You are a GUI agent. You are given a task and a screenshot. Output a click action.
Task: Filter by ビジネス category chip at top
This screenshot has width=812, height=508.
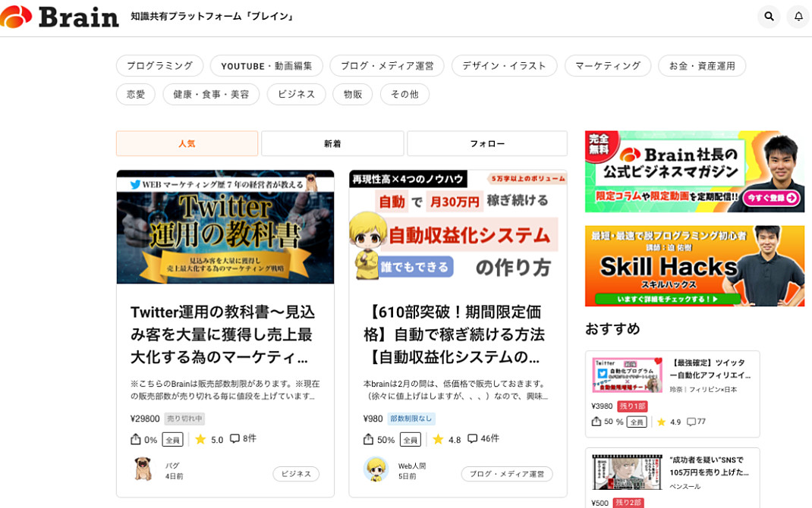click(x=296, y=94)
